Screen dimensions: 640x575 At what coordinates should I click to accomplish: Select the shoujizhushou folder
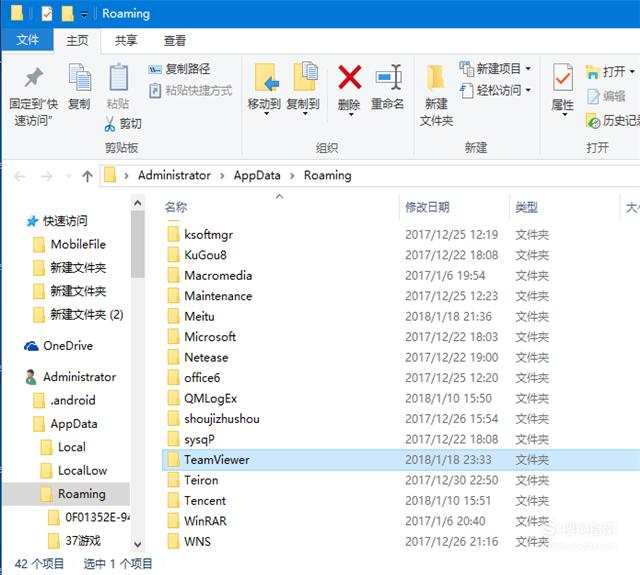click(213, 419)
